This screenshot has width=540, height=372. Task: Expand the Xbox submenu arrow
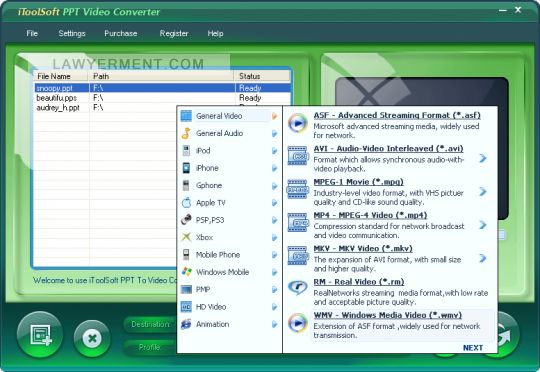[274, 237]
